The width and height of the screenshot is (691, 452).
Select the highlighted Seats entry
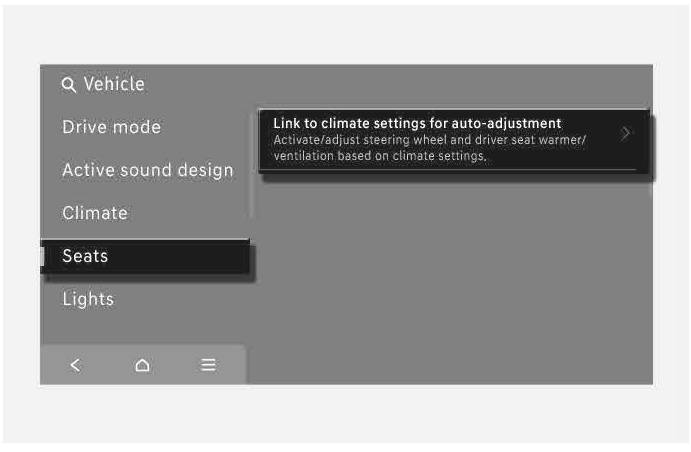(145, 256)
